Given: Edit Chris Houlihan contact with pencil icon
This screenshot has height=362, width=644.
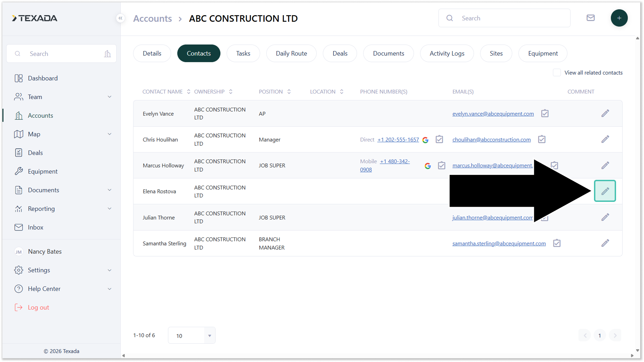Looking at the screenshot, I should coord(605,139).
